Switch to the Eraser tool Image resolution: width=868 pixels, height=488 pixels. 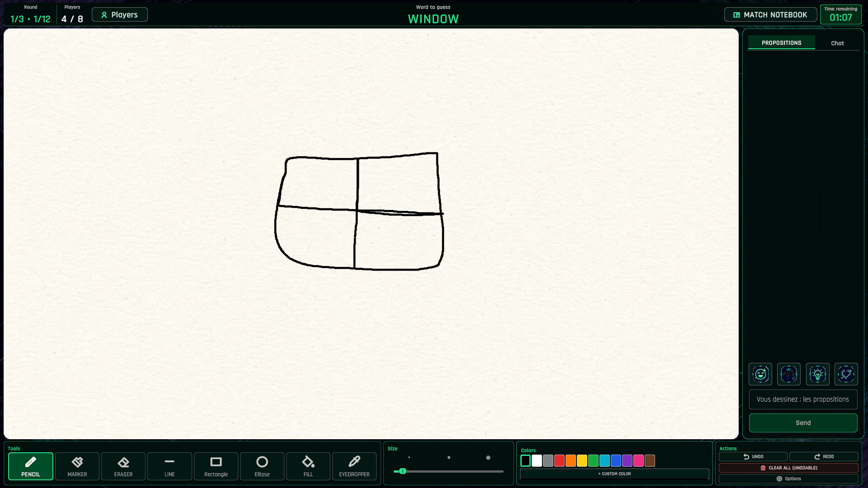click(x=123, y=466)
